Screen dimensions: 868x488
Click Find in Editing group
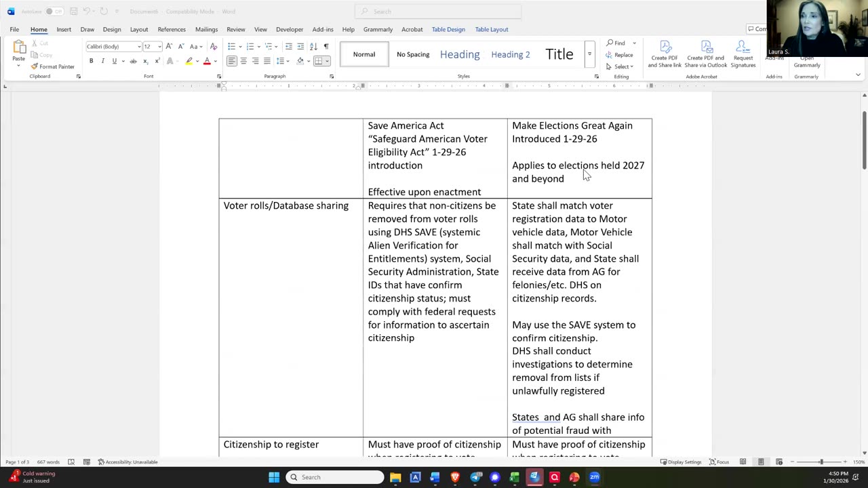coord(616,43)
